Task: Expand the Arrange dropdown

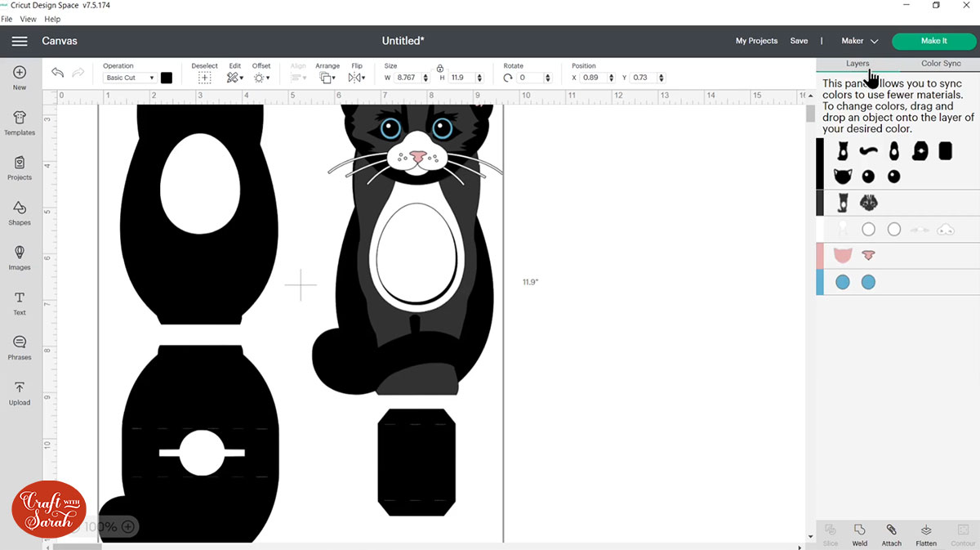Action: coord(327,78)
